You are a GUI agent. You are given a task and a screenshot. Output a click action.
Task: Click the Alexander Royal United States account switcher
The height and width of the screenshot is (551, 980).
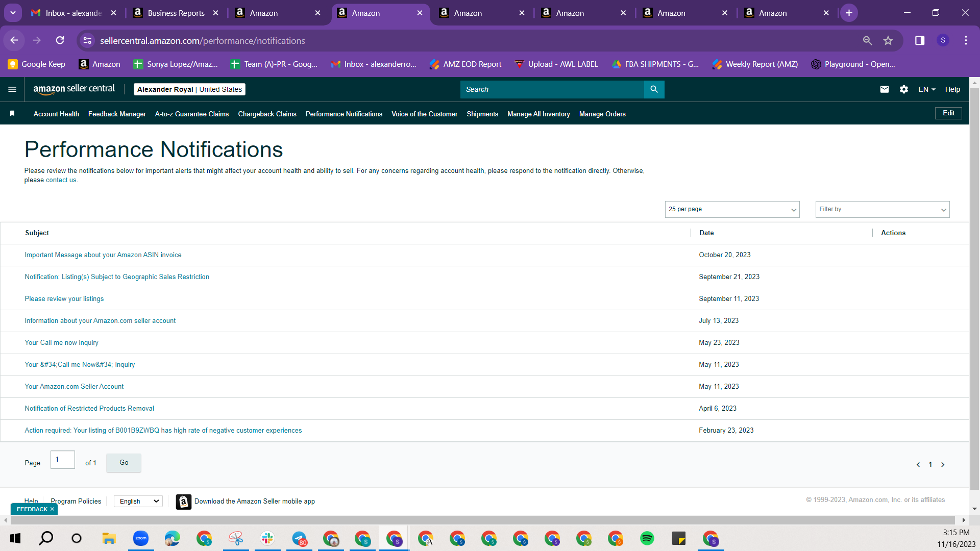click(189, 89)
